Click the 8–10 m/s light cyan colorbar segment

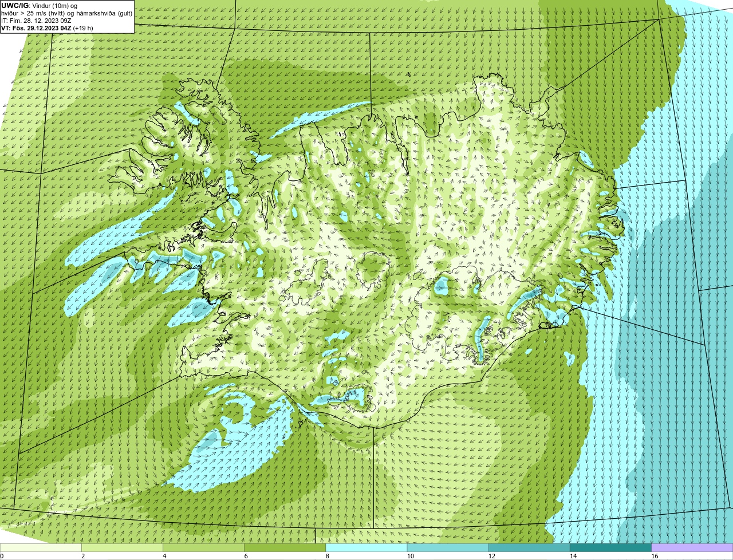366,547
